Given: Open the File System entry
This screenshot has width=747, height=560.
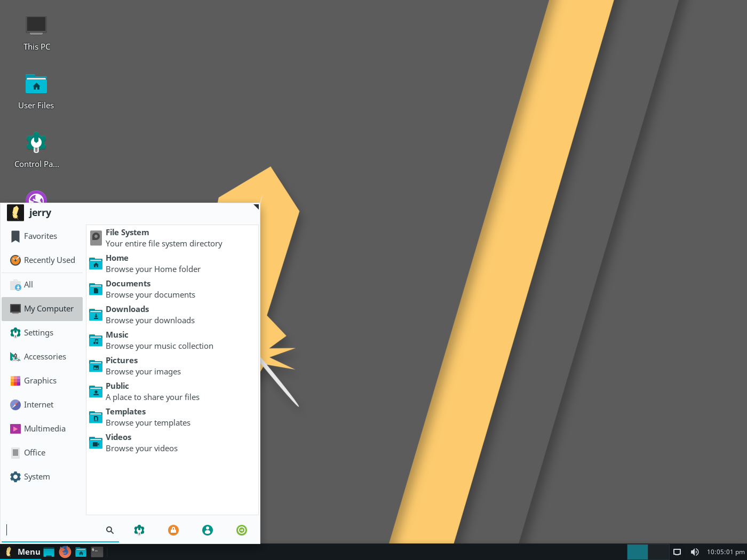Looking at the screenshot, I should (172, 238).
